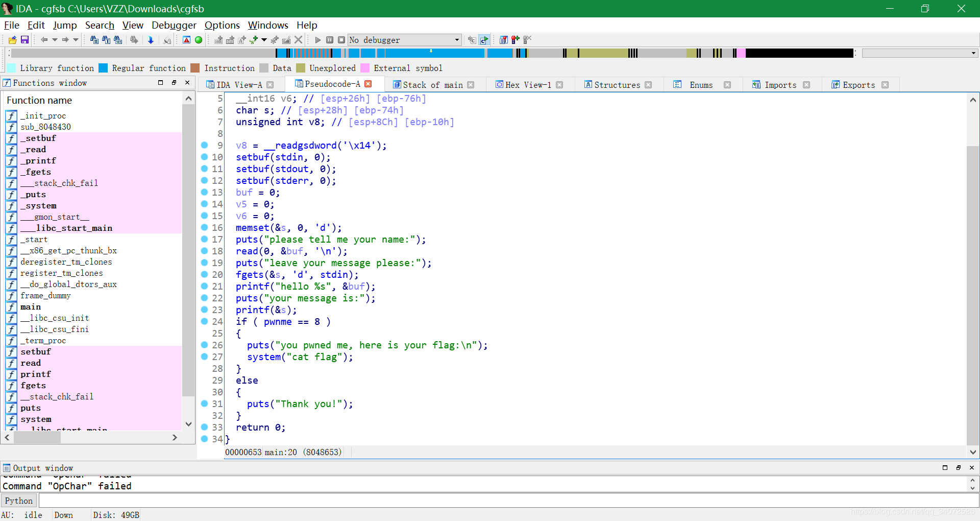The image size is (980, 521).
Task: Open the Jump menu
Action: pyautogui.click(x=65, y=25)
